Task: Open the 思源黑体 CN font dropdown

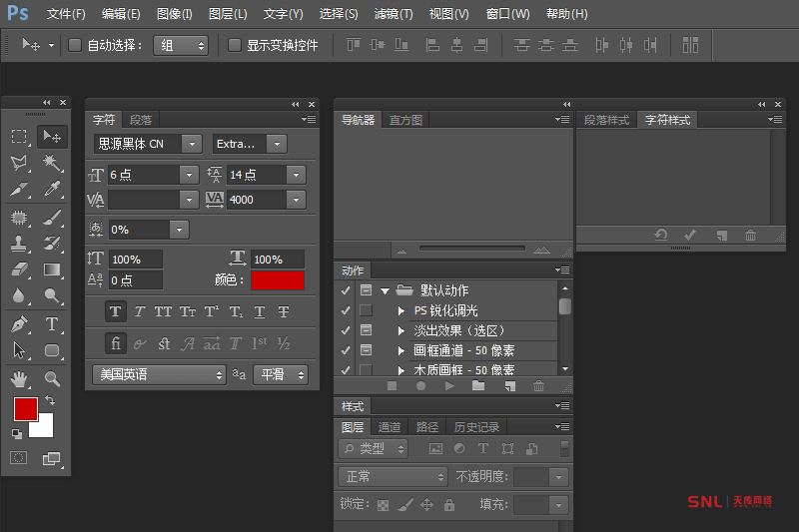Action: 148,144
